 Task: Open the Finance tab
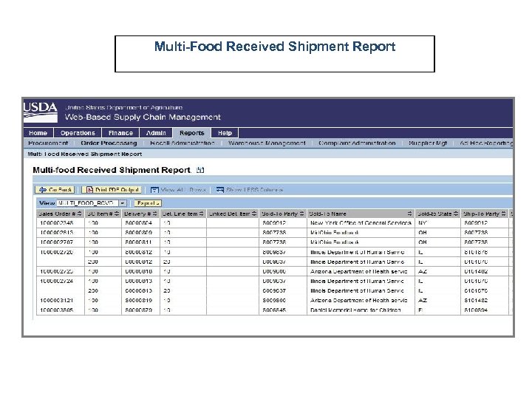pos(120,133)
